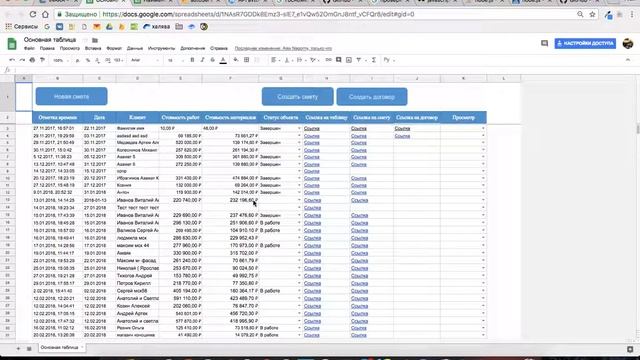The height and width of the screenshot is (360, 640).
Task: Insert a link using toolbar icon
Action: [329, 60]
